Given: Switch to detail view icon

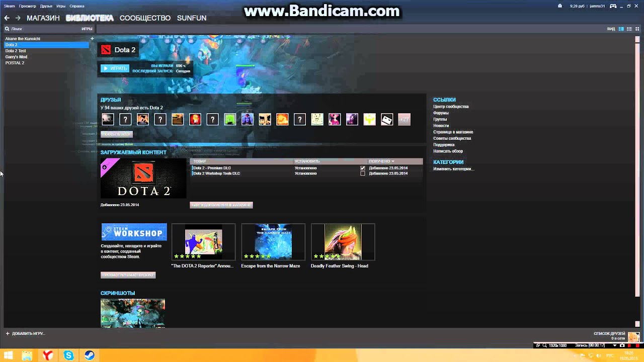Looking at the screenshot, I should pyautogui.click(x=621, y=29).
